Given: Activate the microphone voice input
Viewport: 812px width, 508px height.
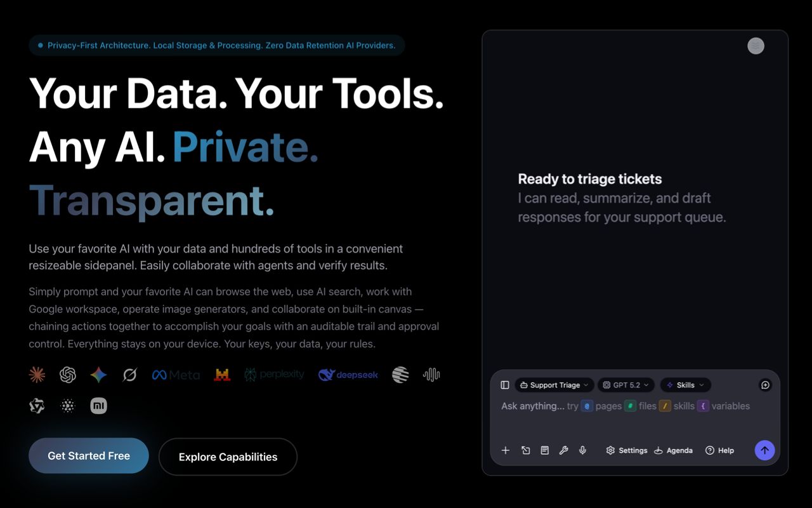Looking at the screenshot, I should coord(582,450).
